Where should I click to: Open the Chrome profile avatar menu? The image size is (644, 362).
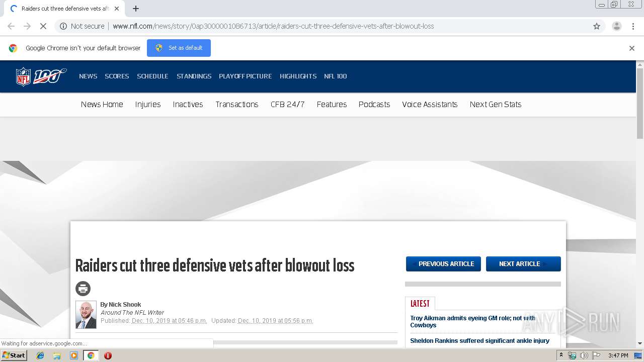[616, 26]
